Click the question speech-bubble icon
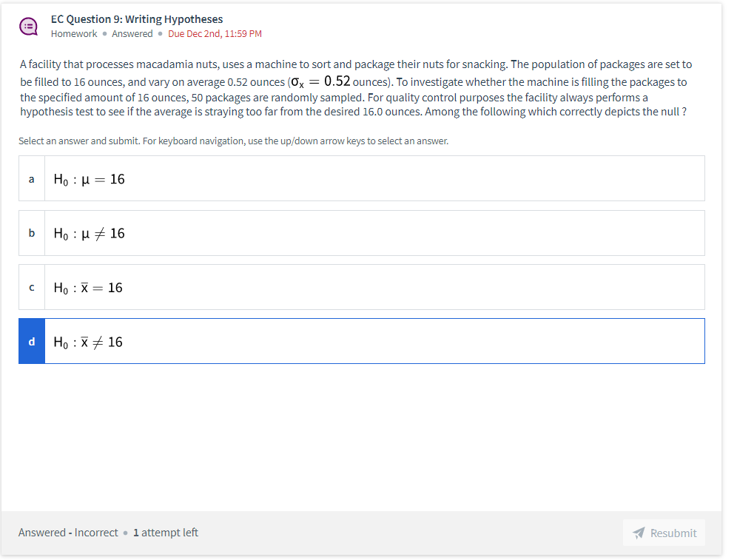Image resolution: width=737 pixels, height=560 pixels. 29,26
